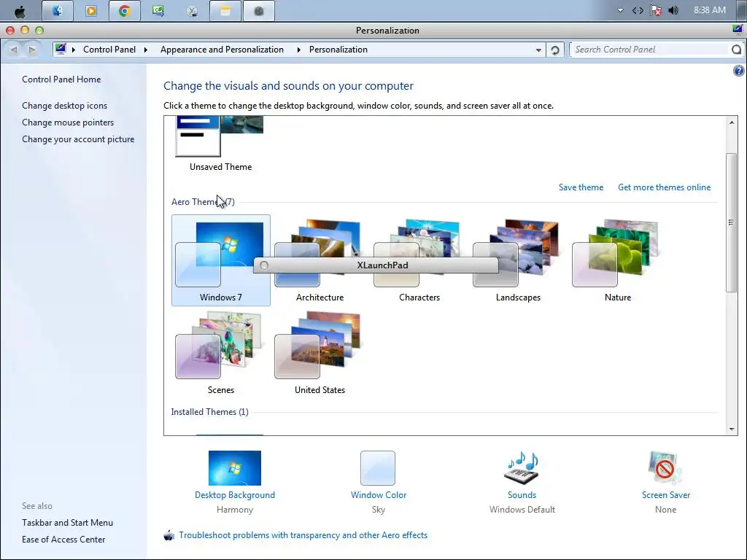Expand the arrow before Control Panel in breadcrumb
The height and width of the screenshot is (560, 747).
(74, 50)
